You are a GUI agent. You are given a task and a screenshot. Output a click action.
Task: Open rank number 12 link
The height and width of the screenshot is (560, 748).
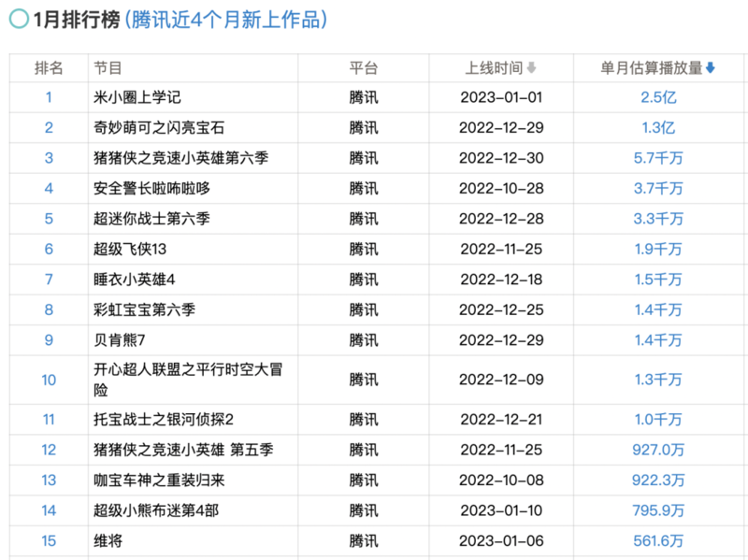49,450
